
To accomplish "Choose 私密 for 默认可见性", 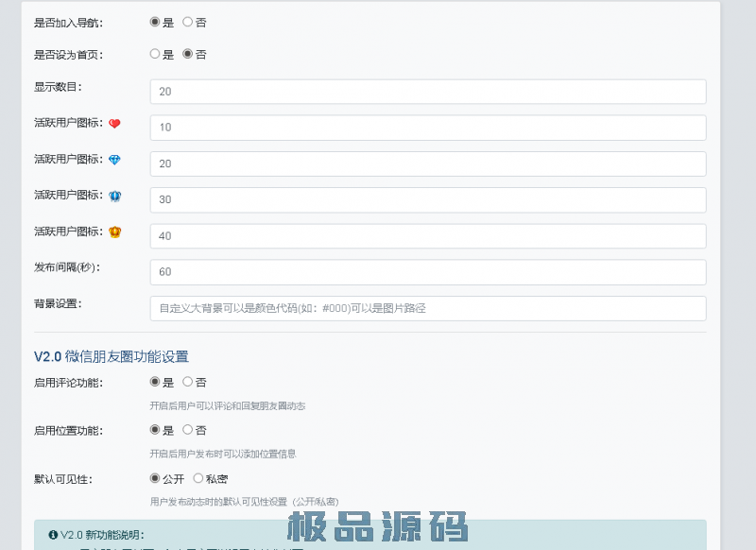I will coord(198,478).
